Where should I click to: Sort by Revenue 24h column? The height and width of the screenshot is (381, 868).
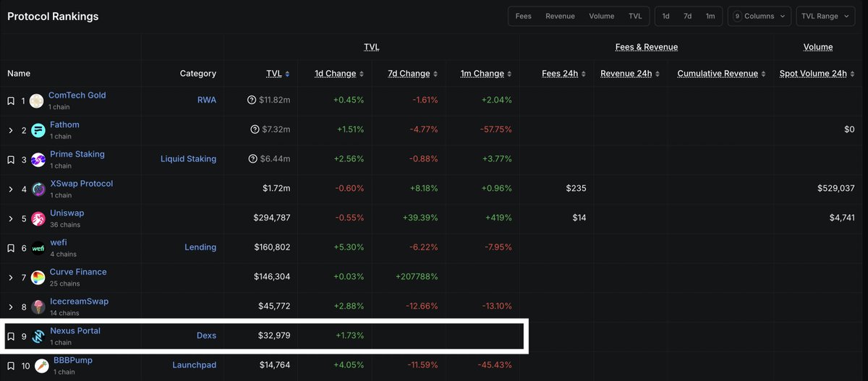pos(631,74)
